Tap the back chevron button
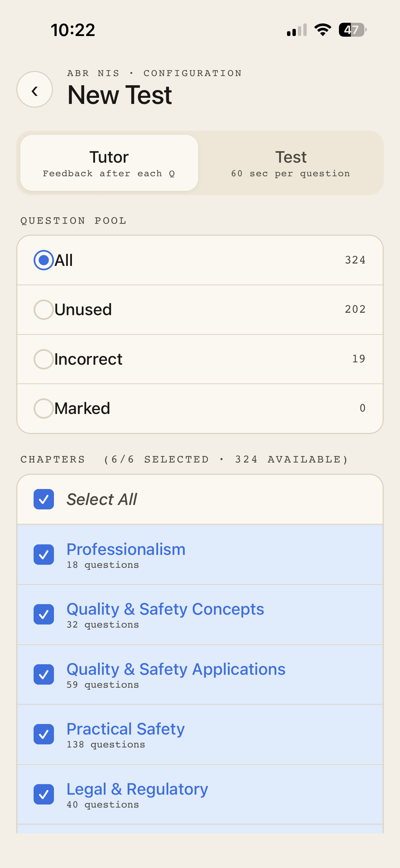Viewport: 400px width, 868px height. click(35, 90)
